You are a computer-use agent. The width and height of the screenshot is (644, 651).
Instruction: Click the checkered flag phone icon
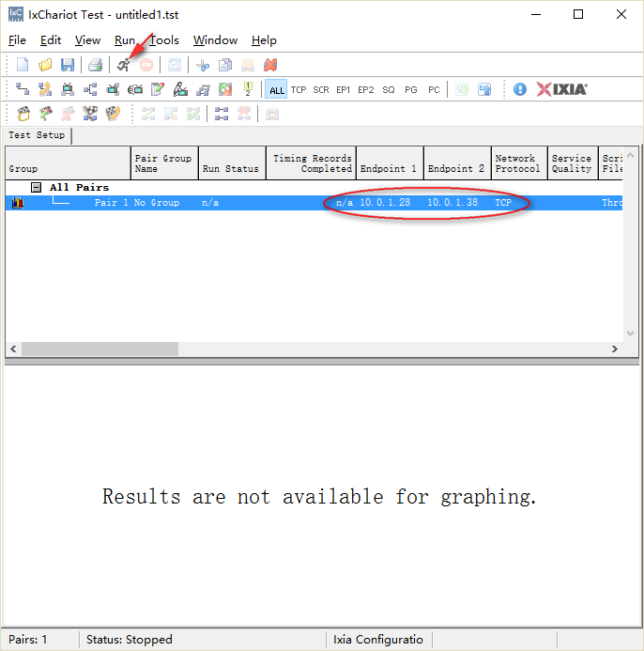point(113,114)
